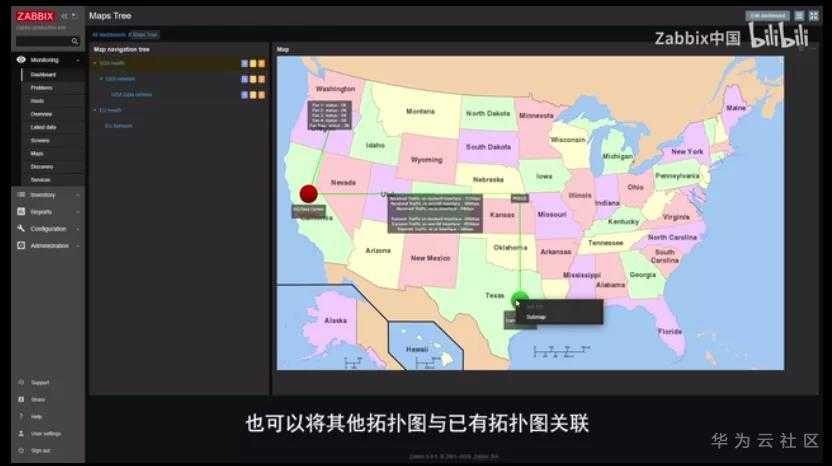832x466 pixels.
Task: Collapse the USA network tree node
Action: 101,79
